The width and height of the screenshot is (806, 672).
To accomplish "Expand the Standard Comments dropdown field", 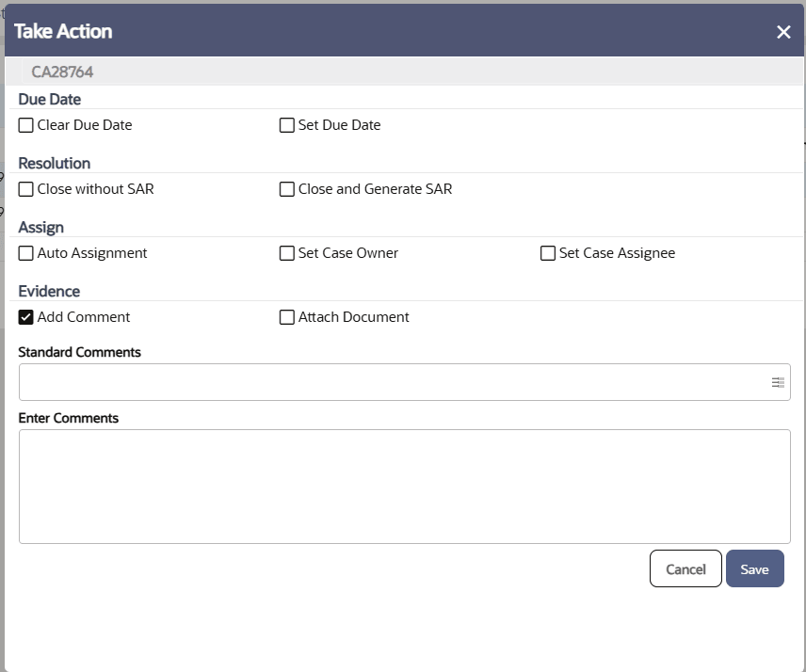I will click(x=395, y=382).
